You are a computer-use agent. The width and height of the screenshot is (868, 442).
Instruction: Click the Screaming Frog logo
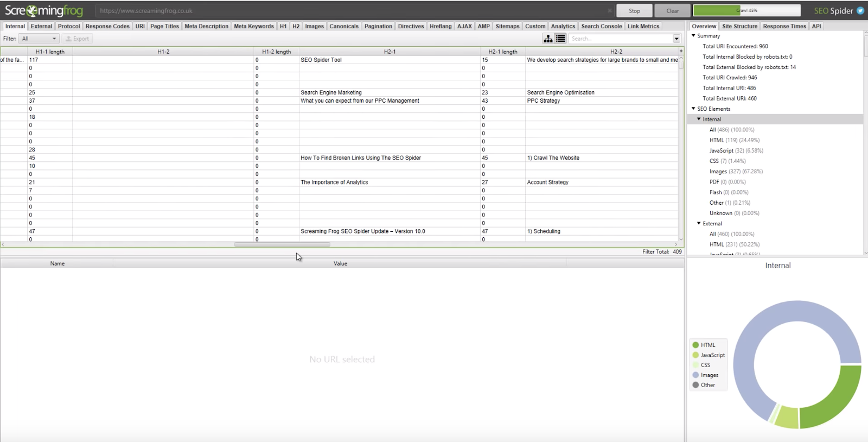point(44,10)
